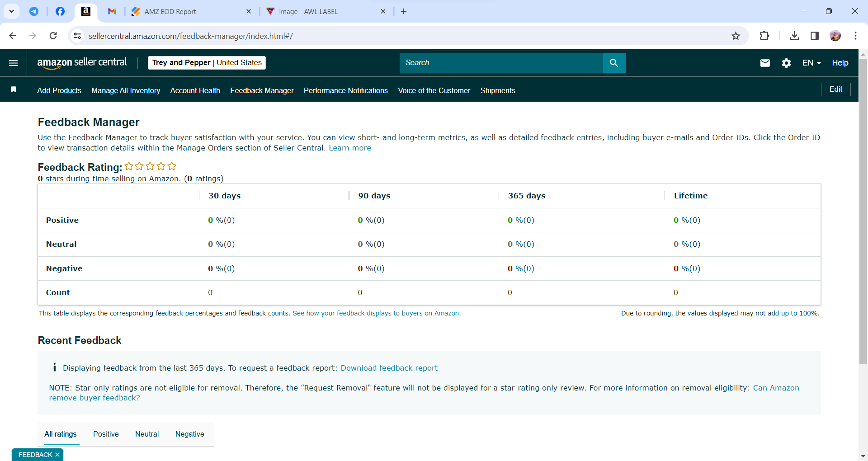Open the Chrome three-dot menu

855,36
